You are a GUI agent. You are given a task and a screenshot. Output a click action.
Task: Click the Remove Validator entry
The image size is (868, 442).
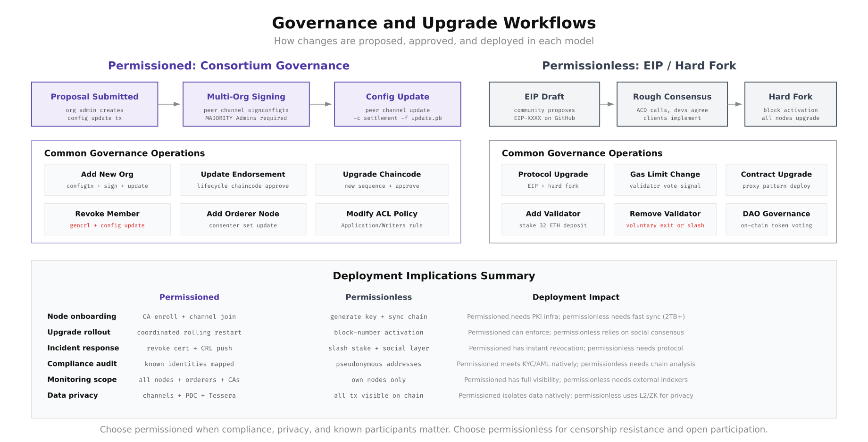pos(665,219)
